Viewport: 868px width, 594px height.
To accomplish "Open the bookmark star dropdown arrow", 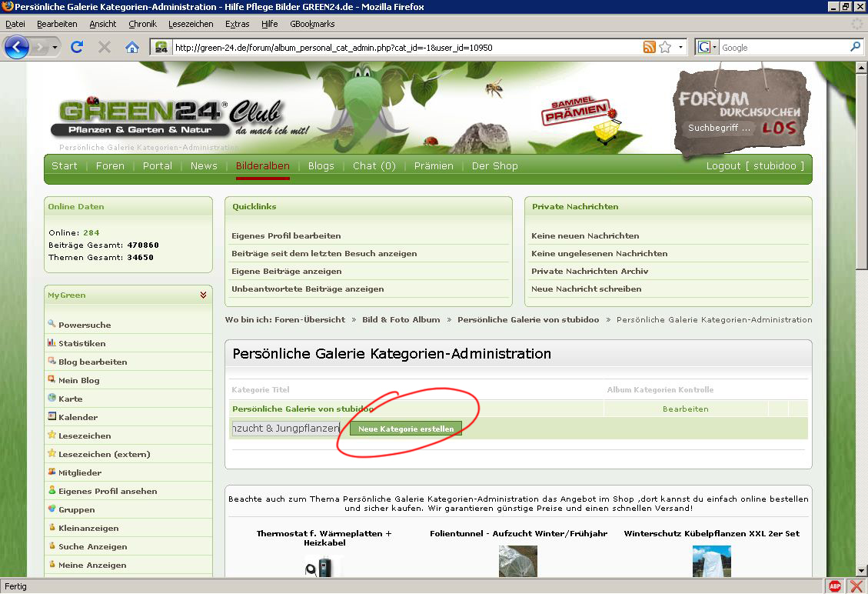I will 680,48.
